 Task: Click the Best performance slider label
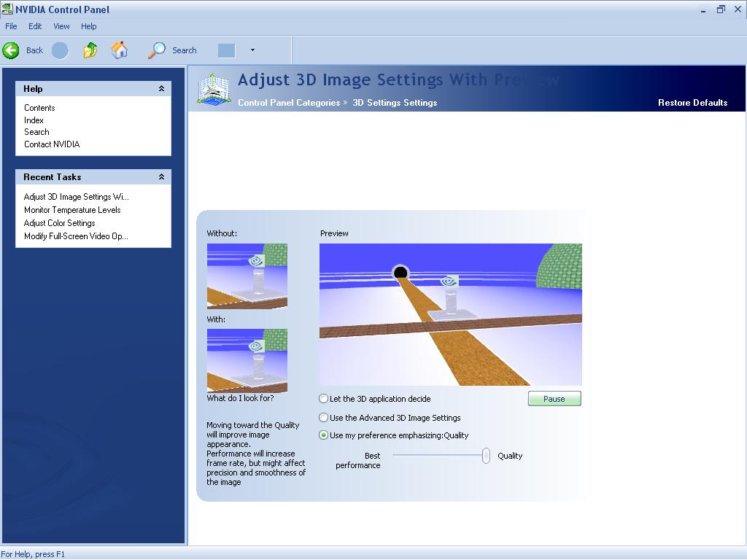click(358, 461)
